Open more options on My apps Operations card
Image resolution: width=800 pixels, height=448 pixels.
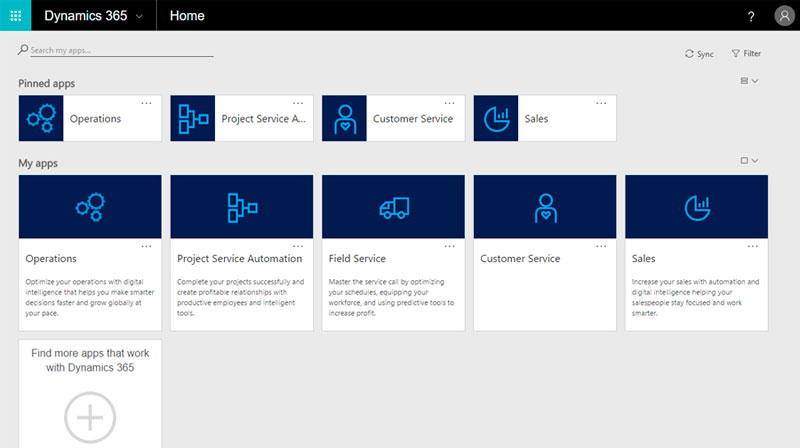point(146,246)
